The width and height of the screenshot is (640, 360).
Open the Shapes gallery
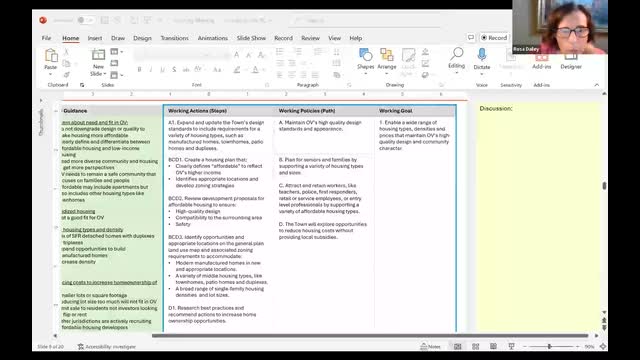365,60
